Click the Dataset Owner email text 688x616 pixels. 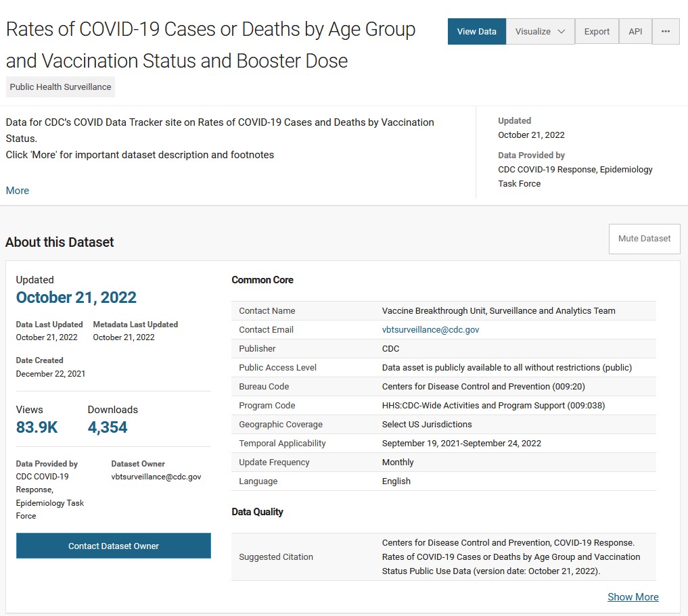(156, 477)
